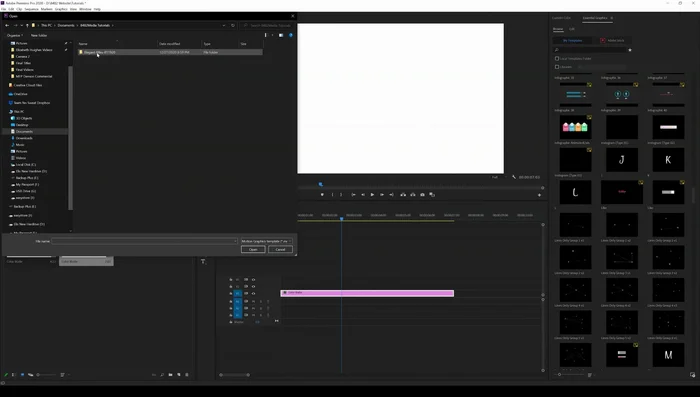Click the trash Clear icon in Project panel

click(187, 375)
